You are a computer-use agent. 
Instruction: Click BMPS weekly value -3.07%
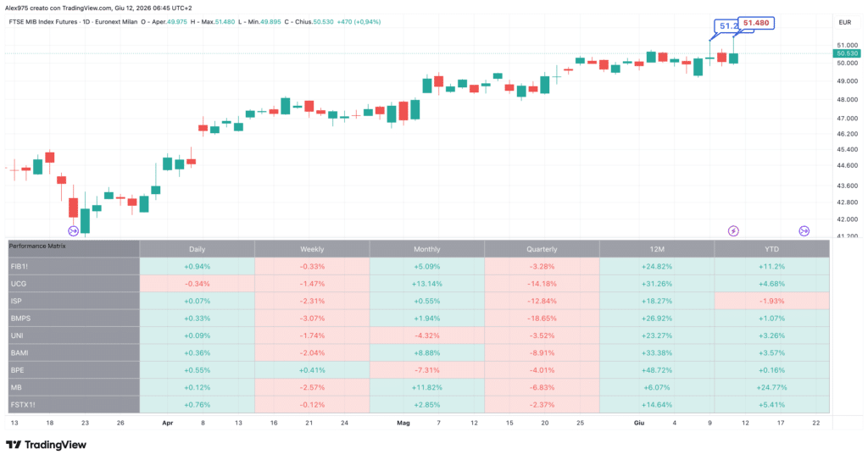312,319
